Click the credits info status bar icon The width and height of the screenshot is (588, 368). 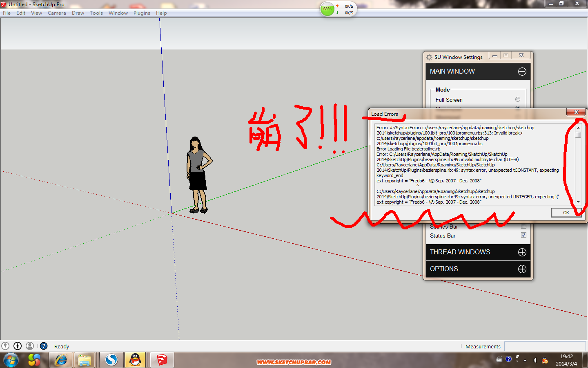point(18,346)
